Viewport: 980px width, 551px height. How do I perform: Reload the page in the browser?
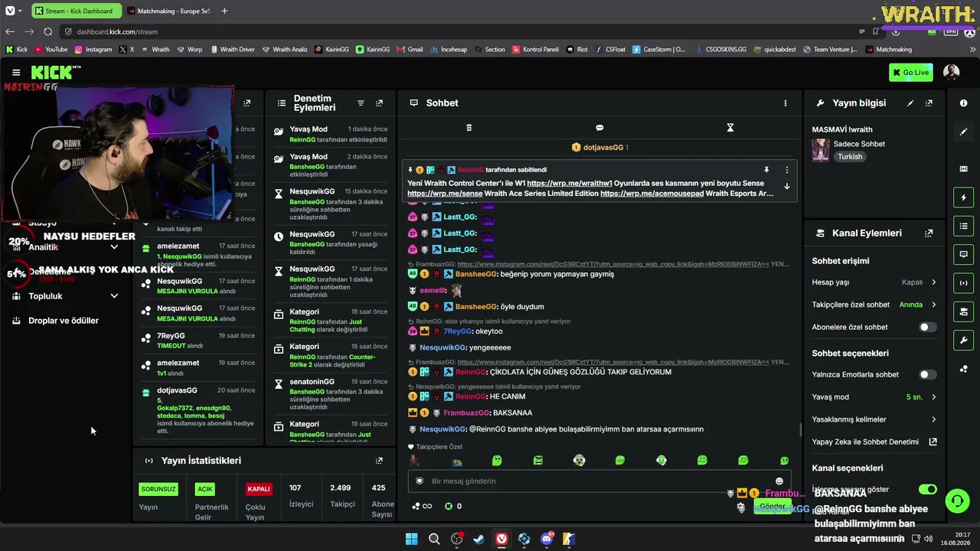(47, 31)
